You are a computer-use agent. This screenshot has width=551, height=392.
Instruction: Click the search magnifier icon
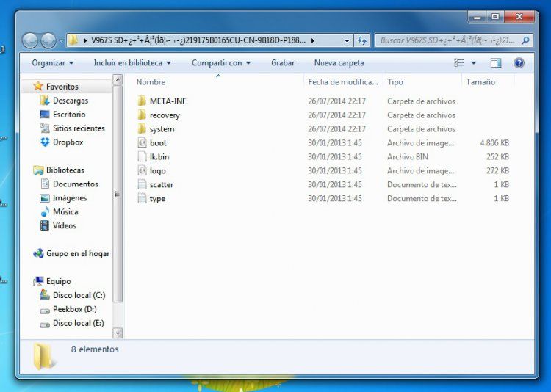(525, 41)
